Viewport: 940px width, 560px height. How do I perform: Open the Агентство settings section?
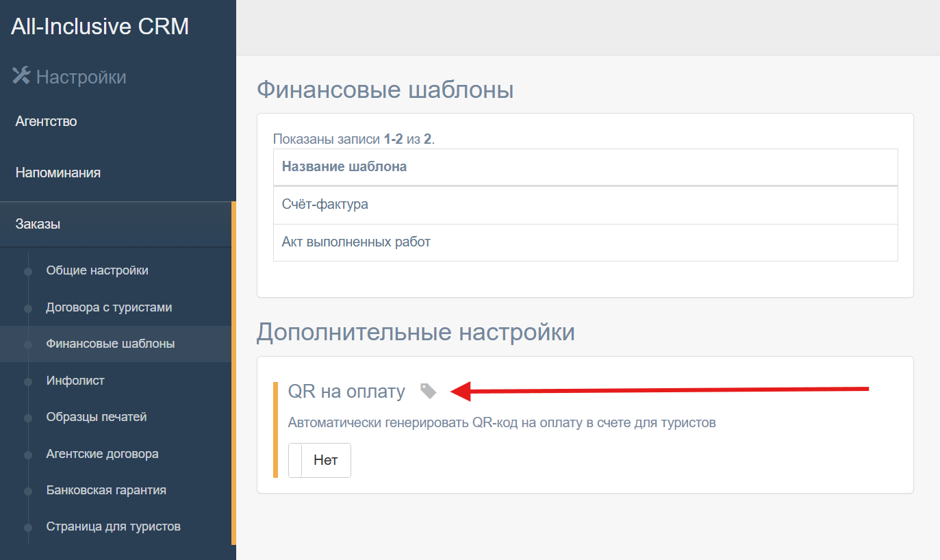[x=47, y=121]
